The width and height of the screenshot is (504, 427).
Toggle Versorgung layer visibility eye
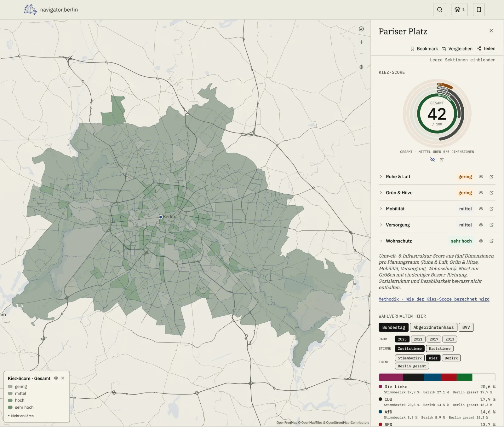(481, 225)
